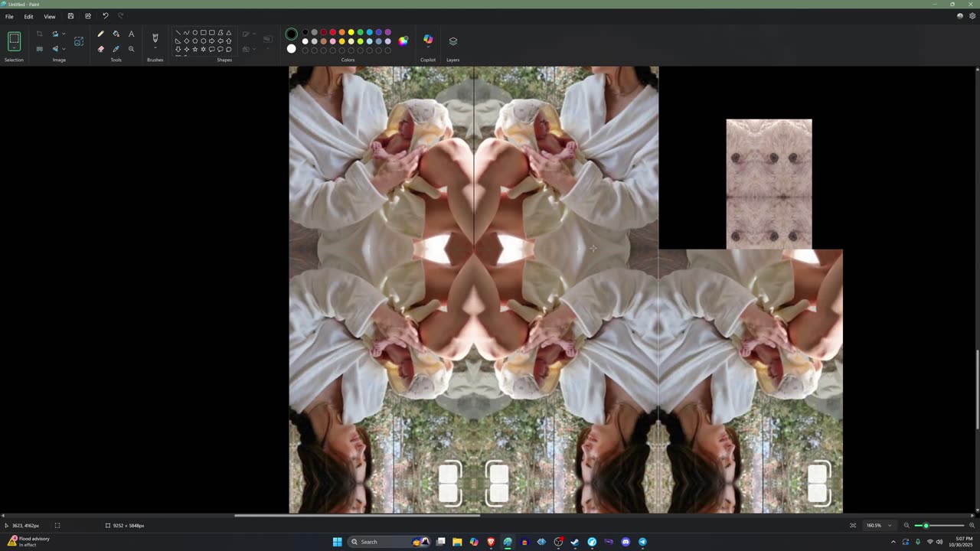Select the Hexagon shape
980x551 pixels.
[203, 41]
